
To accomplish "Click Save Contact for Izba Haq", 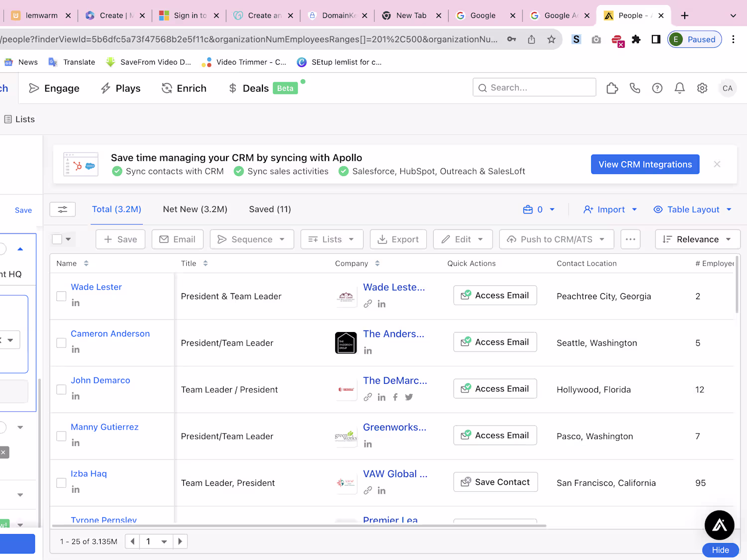I will pyautogui.click(x=496, y=482).
